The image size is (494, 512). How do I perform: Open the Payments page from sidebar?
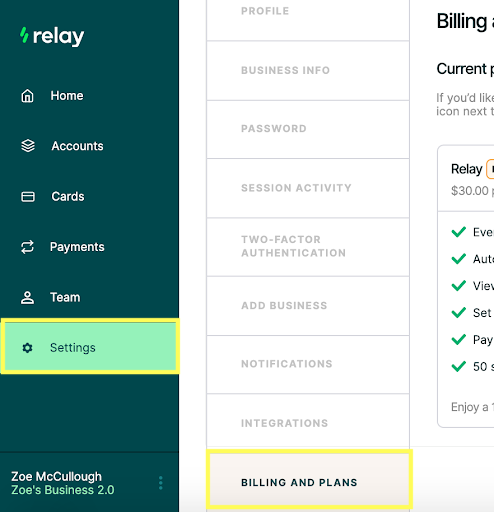pos(77,247)
